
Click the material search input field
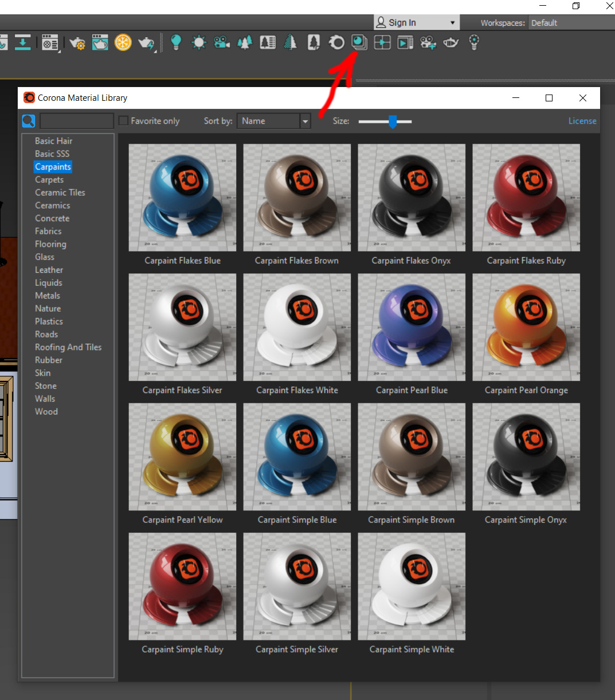(x=77, y=121)
